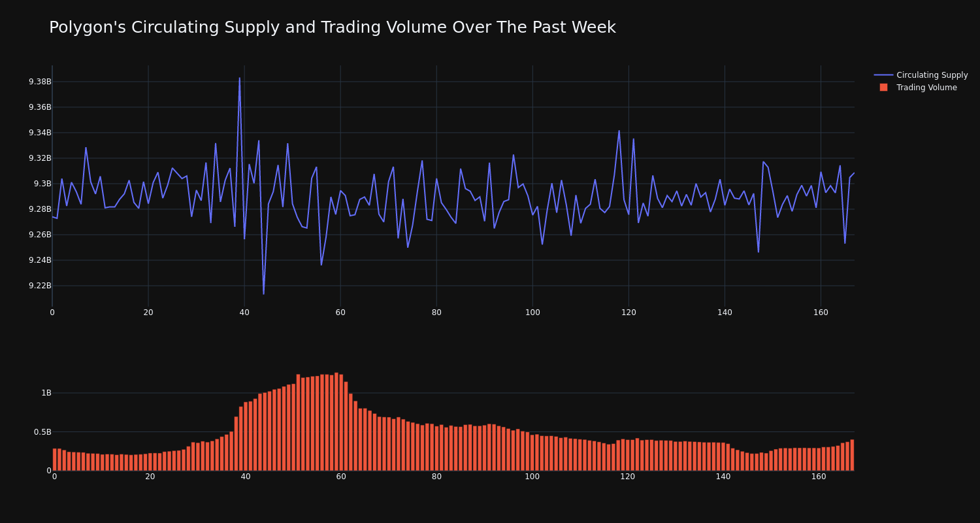This screenshot has height=523, width=980.
Task: Click the first trading volume bar at zero
Action: click(x=55, y=460)
